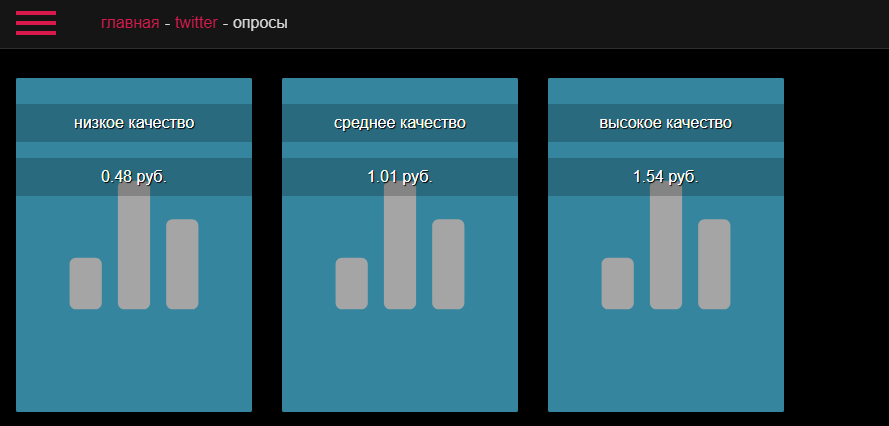The image size is (889, 426).
Task: Click the rightmost bar in высокое качество chart icon
Action: pyautogui.click(x=714, y=264)
